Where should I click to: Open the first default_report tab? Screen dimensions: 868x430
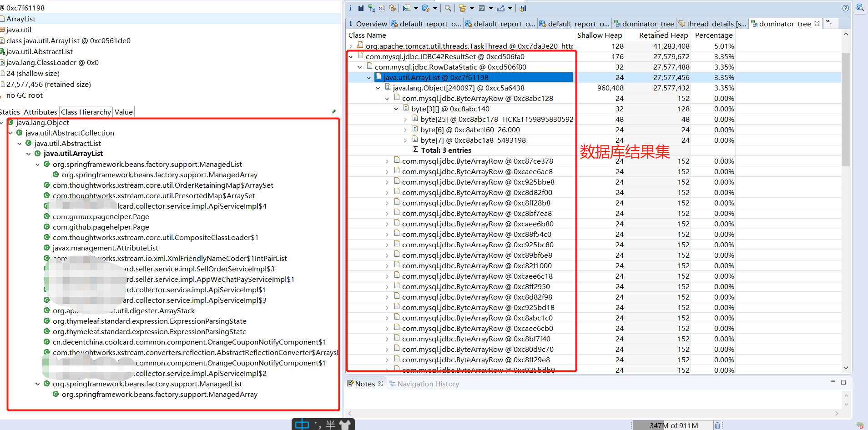tap(426, 24)
